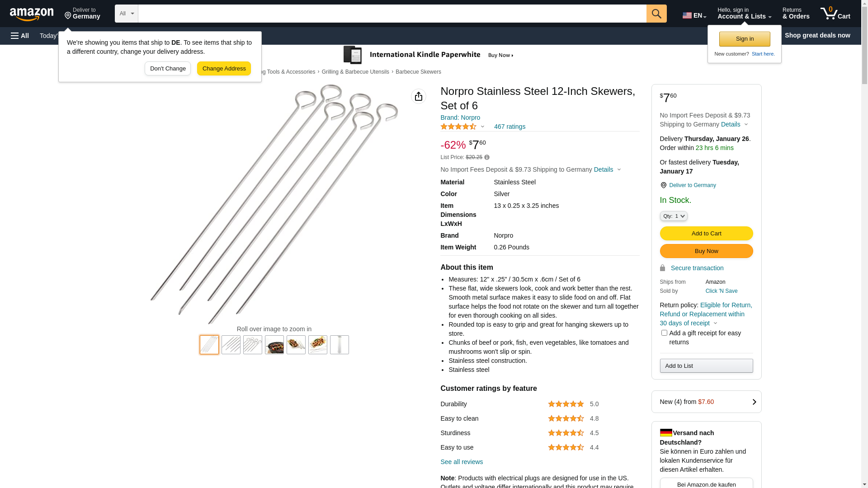Screen dimensions: 868x488
Task: Open the Qty quantity dropdown
Action: coord(674,216)
